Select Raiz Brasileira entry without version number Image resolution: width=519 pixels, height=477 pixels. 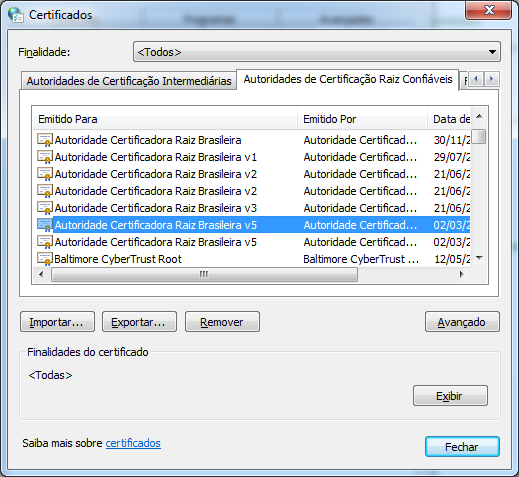click(148, 140)
